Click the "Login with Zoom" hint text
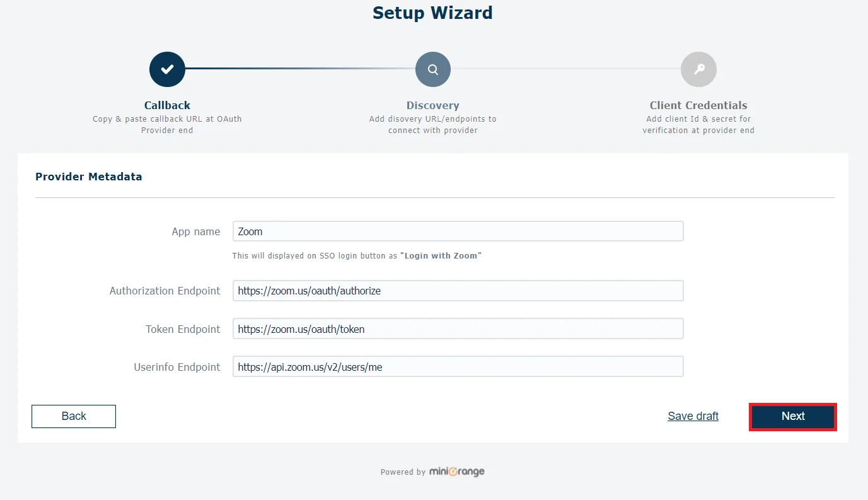Viewport: 868px width, 500px height. click(441, 256)
